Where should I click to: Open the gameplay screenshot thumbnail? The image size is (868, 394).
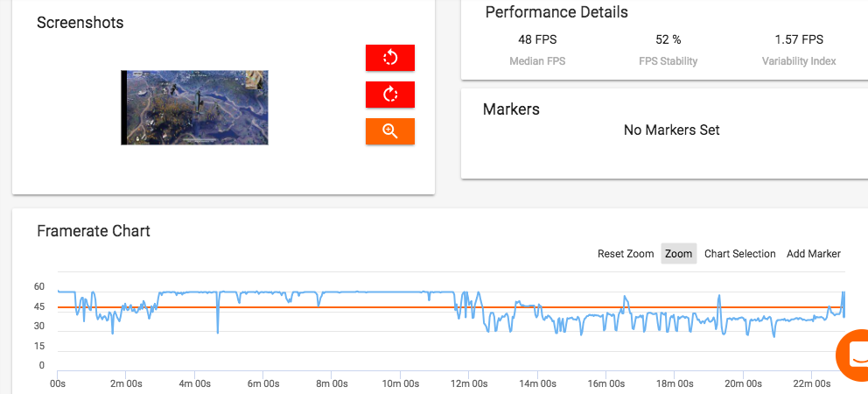194,108
